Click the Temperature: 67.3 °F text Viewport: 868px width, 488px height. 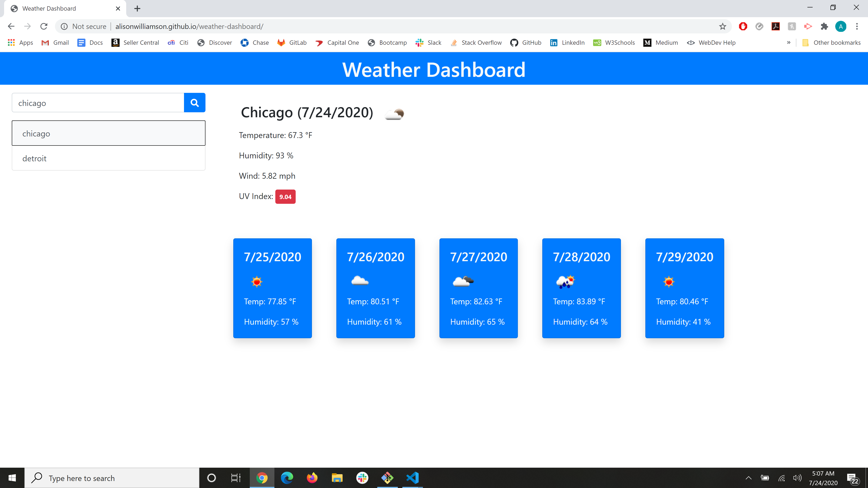tap(276, 135)
